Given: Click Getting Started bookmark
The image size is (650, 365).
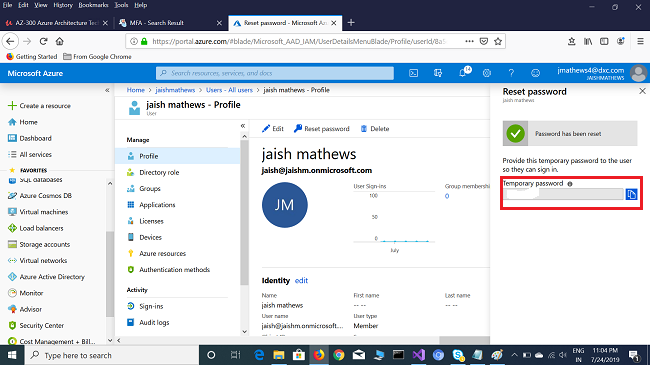Looking at the screenshot, I should (x=32, y=56).
